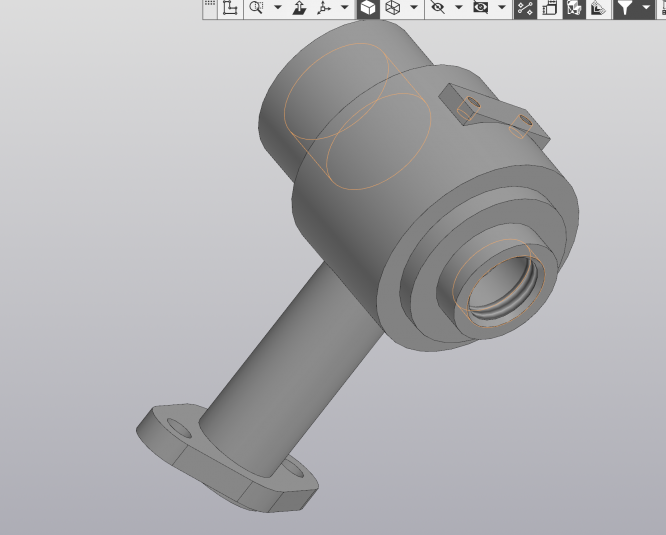Click the normal-to-plane view icon
This screenshot has height=535, width=666.
pos(299,8)
